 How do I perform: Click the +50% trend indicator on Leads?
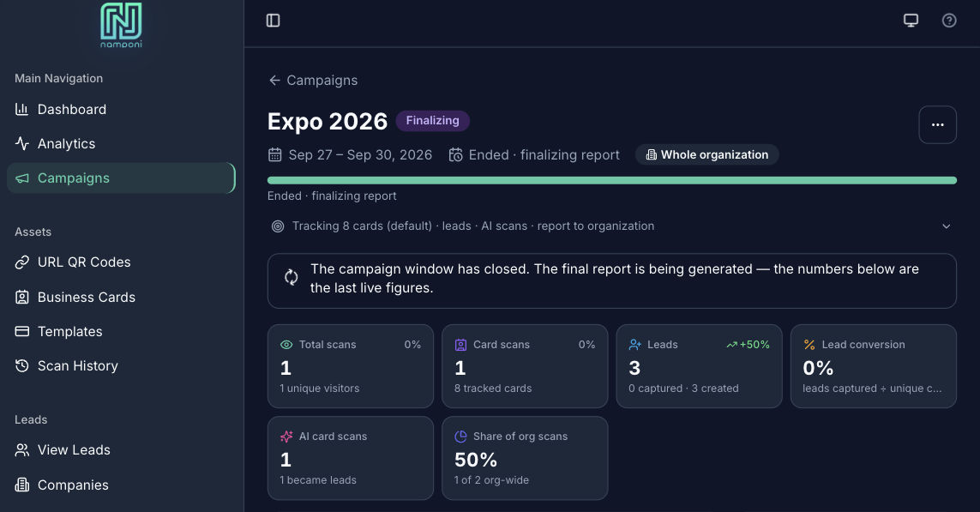749,345
